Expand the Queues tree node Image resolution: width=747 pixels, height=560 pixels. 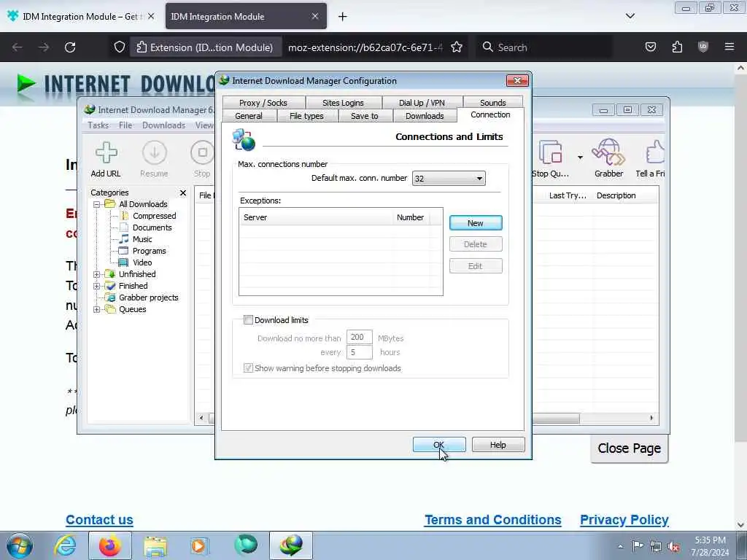[97, 309]
